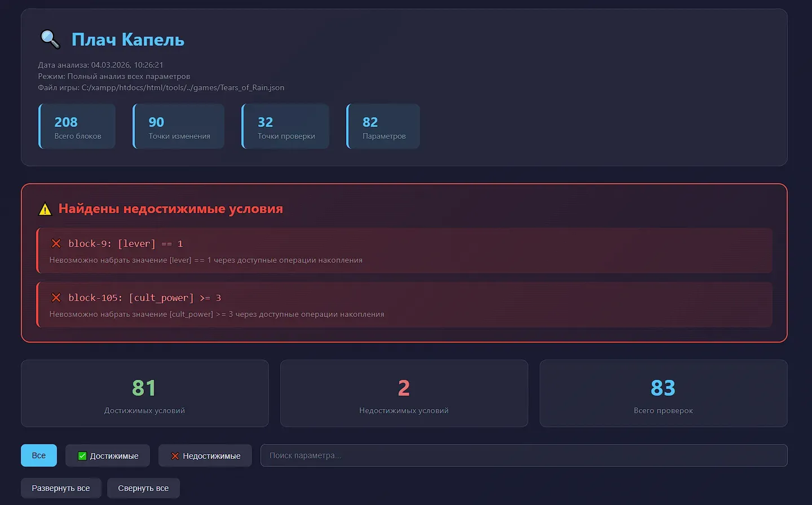Select the Все filter
This screenshot has height=505, width=812.
click(39, 455)
